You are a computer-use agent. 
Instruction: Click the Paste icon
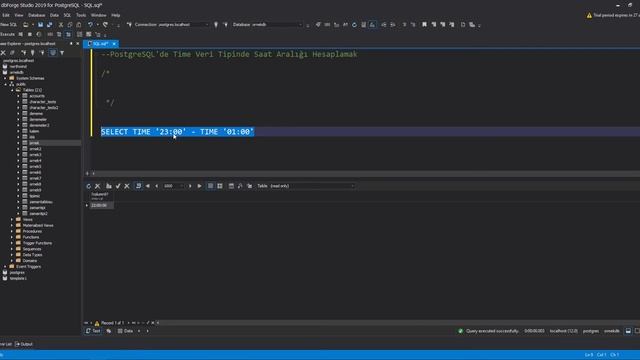(79, 24)
